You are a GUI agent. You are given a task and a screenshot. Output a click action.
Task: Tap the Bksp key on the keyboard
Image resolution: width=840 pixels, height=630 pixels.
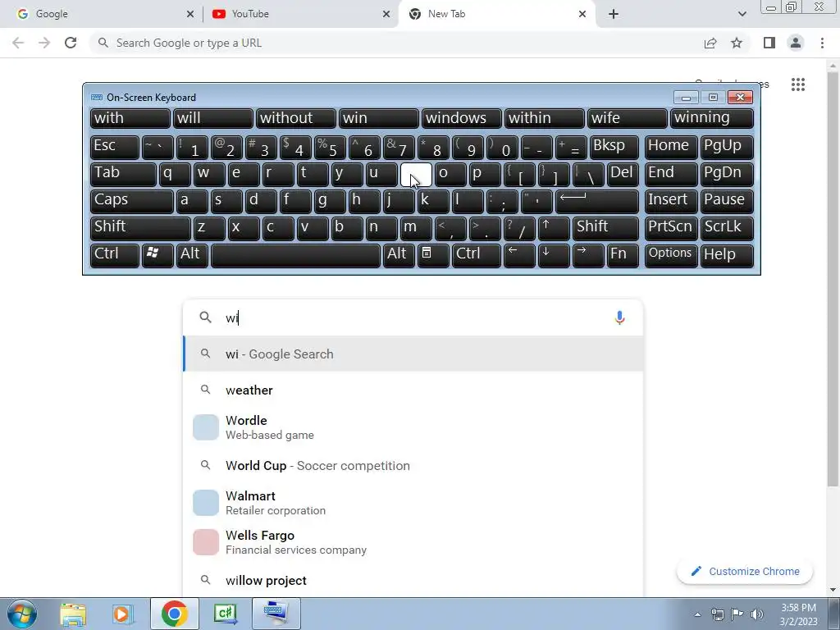click(614, 147)
